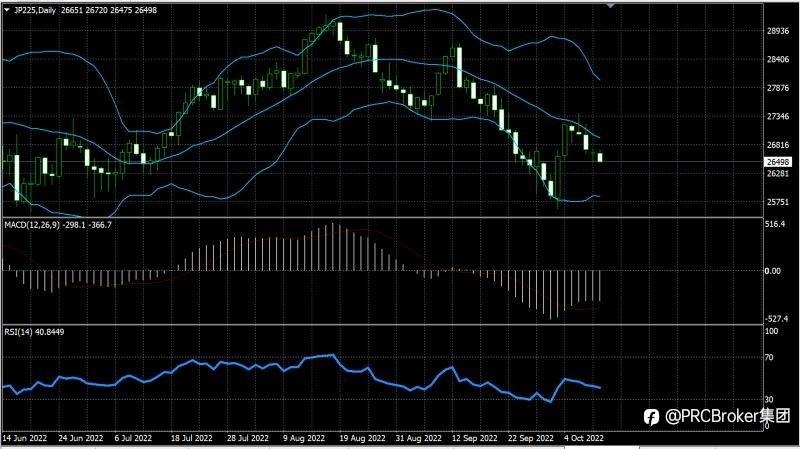Open the chart menu arrow beside JP225,Daily
This screenshot has width=800, height=449.
pos(7,10)
